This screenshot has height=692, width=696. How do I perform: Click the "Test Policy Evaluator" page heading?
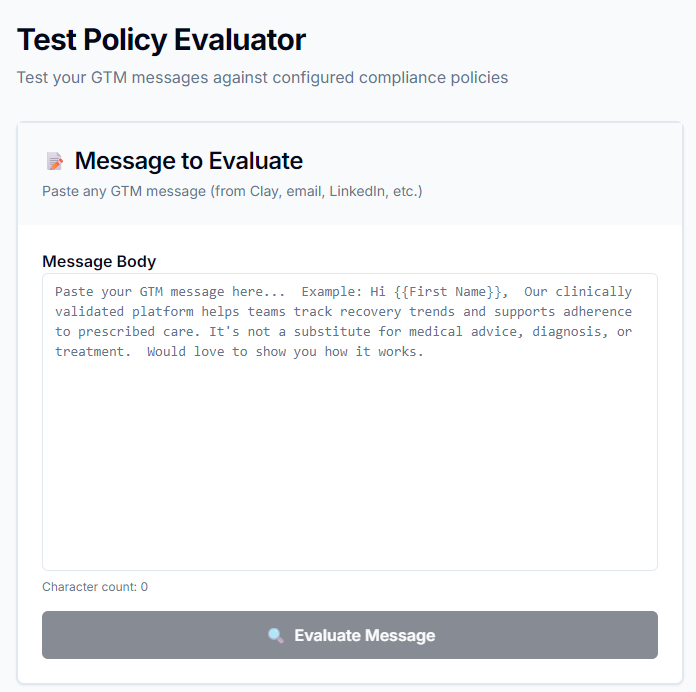[x=161, y=40]
